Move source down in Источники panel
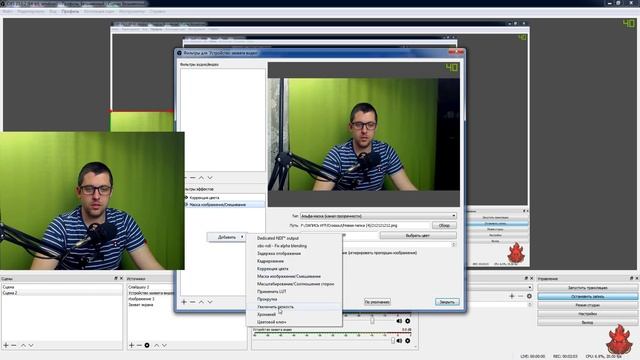 [x=164, y=345]
